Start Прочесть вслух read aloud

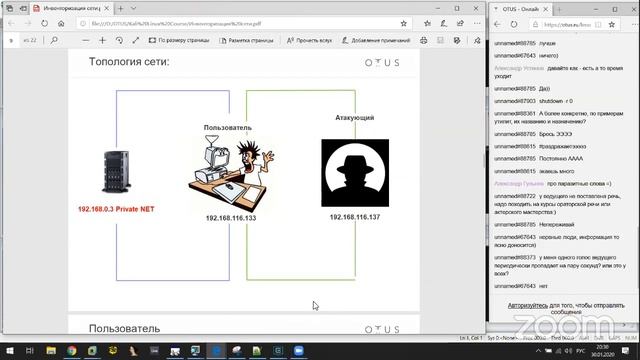tap(309, 40)
